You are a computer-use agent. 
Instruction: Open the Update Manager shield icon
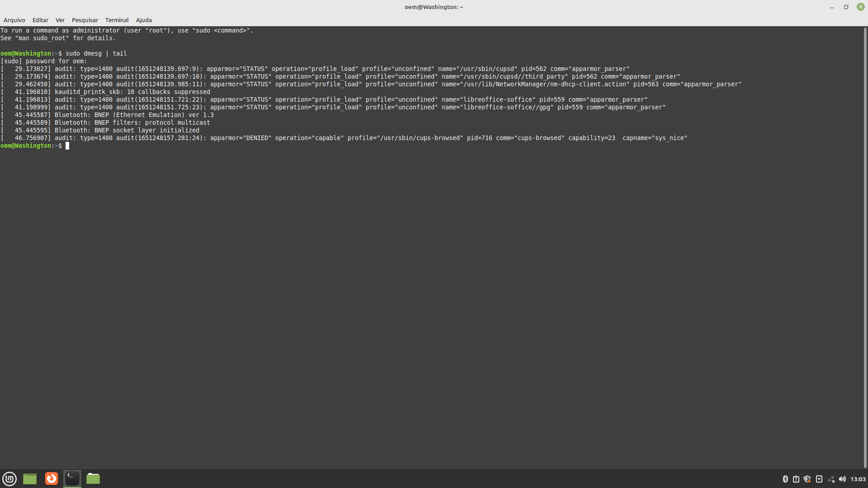(x=807, y=479)
